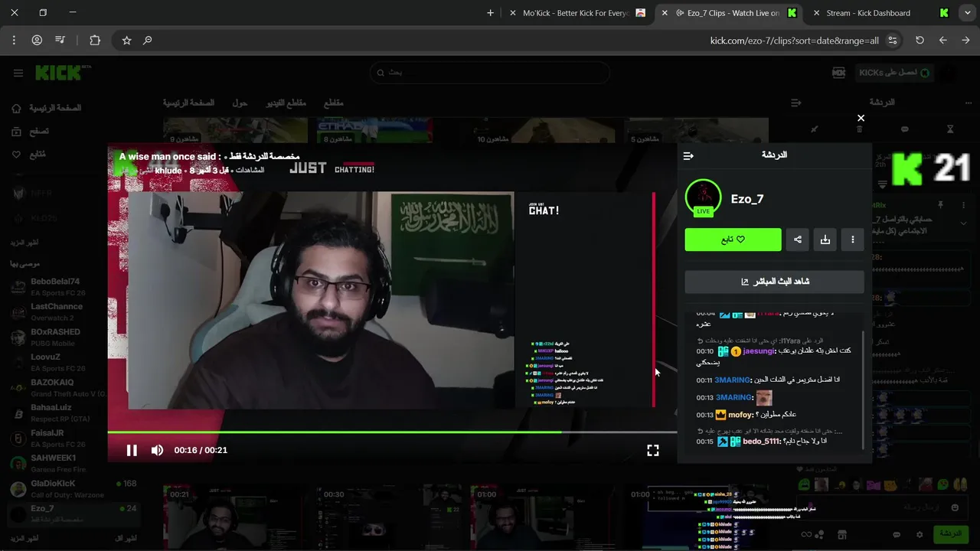
Task: Open sidebar home الصفحة الرئيسية
Action: (x=47, y=109)
